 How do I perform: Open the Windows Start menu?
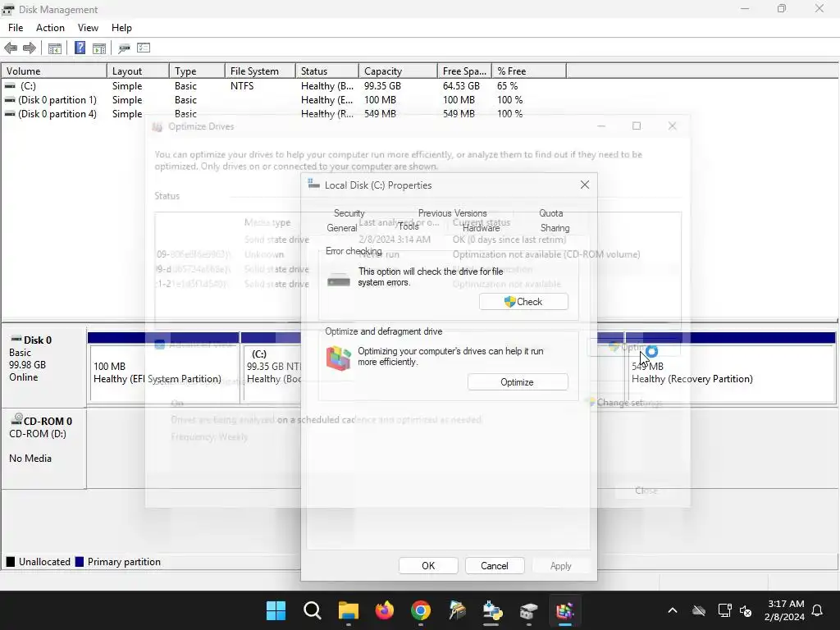(x=276, y=610)
